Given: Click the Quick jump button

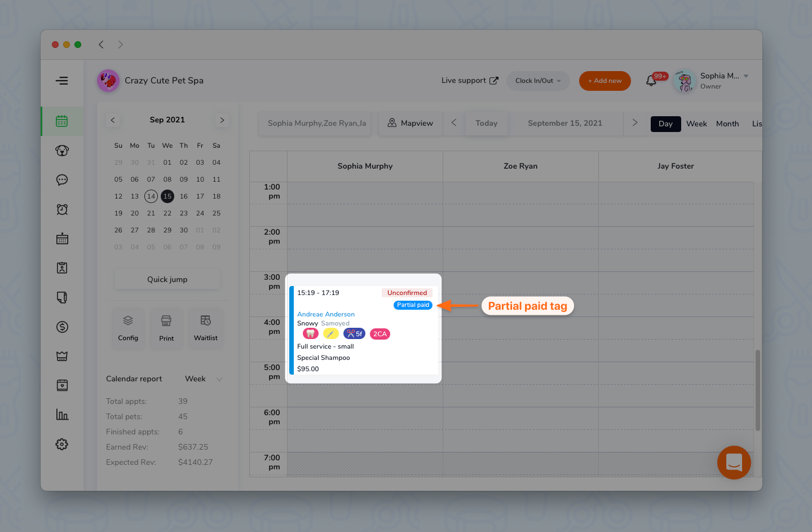Looking at the screenshot, I should [x=167, y=279].
